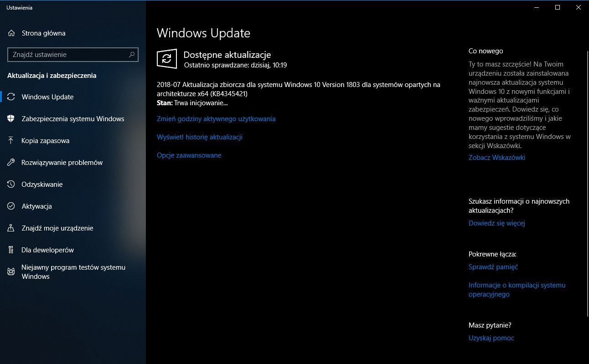This screenshot has width=589, height=364.
Task: Open Niejawny program testów systemu Windows
Action: [x=73, y=272]
